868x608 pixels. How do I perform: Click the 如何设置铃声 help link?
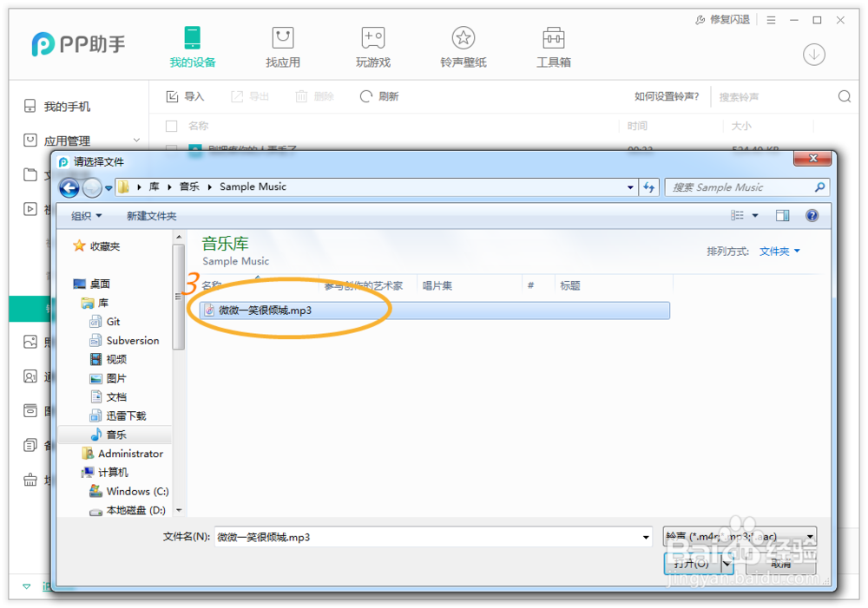(x=666, y=96)
